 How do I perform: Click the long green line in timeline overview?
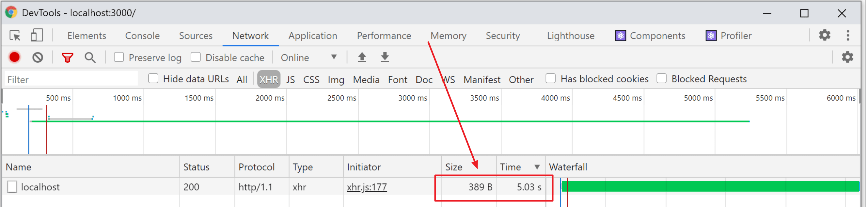pyautogui.click(x=390, y=121)
